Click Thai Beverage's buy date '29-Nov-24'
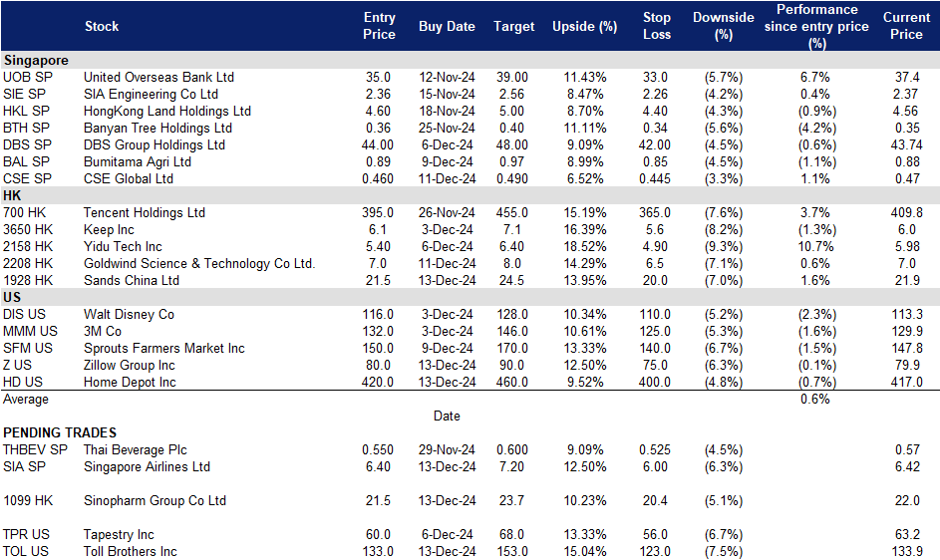Screen dimensions: 940x560 (447, 449)
